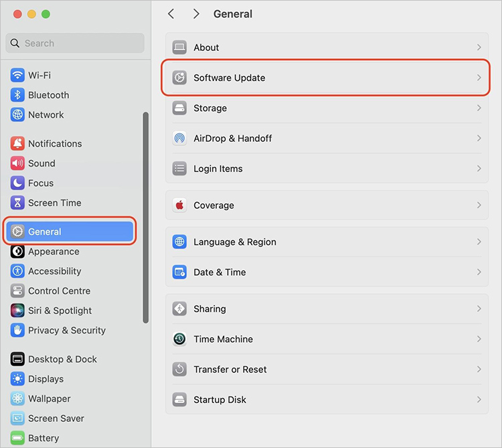
Task: Click the AirDrop & Handoff icon
Action: click(179, 139)
